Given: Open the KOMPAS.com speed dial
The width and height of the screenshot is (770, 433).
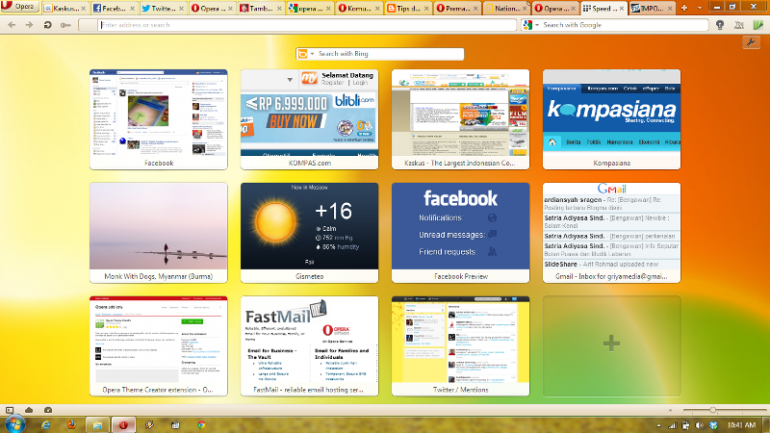Looking at the screenshot, I should (x=309, y=119).
